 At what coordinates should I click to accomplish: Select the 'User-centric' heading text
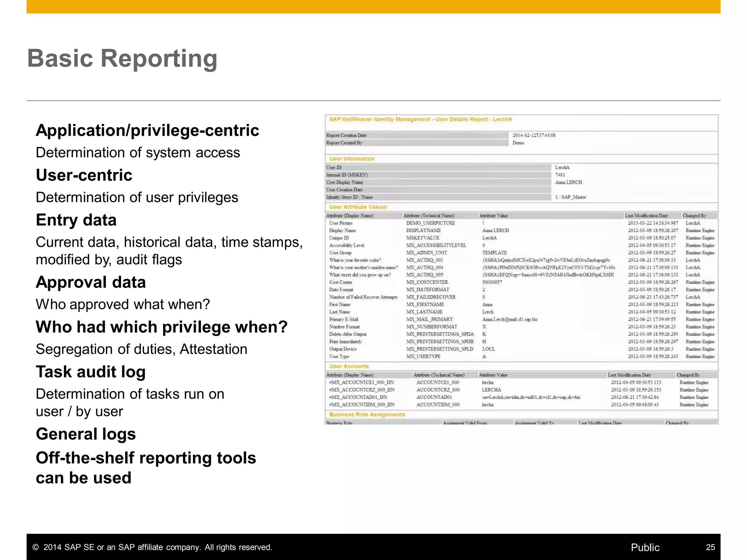pos(84,175)
